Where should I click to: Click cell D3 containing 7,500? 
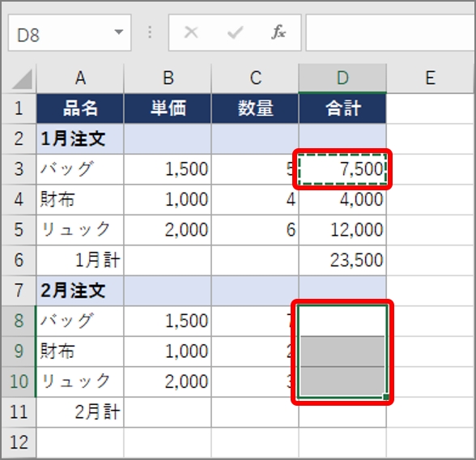pos(342,169)
